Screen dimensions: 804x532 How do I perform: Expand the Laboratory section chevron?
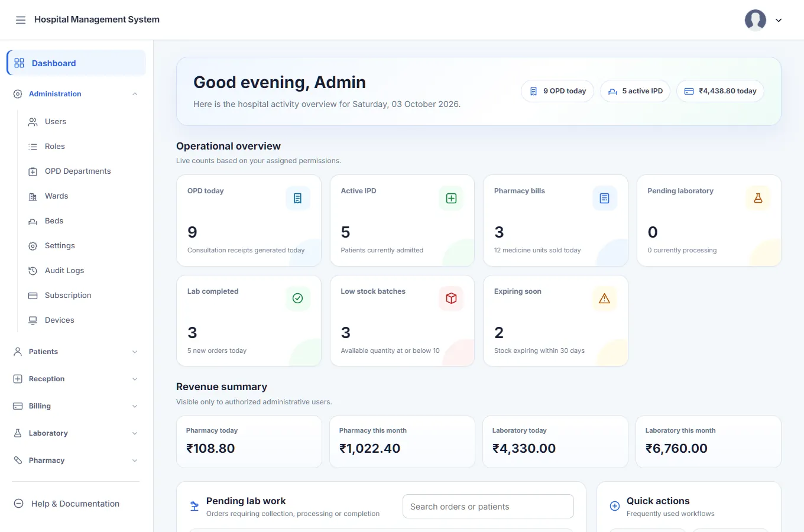coord(135,433)
